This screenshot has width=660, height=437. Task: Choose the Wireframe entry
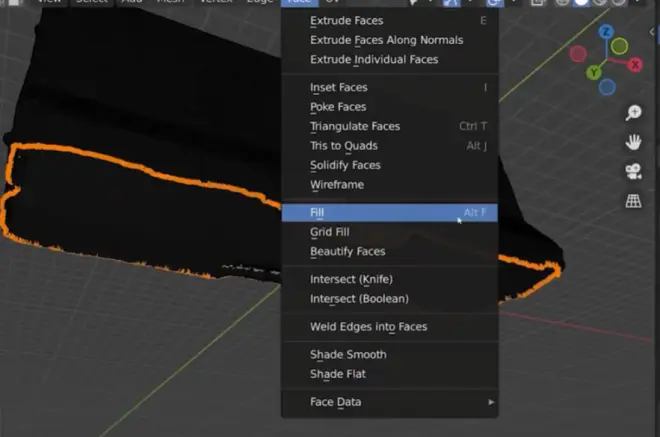[x=390, y=184]
